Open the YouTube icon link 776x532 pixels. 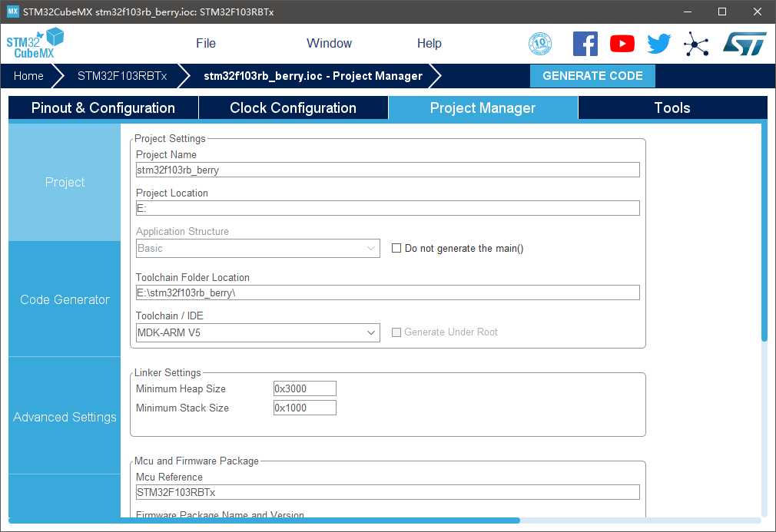tap(622, 44)
